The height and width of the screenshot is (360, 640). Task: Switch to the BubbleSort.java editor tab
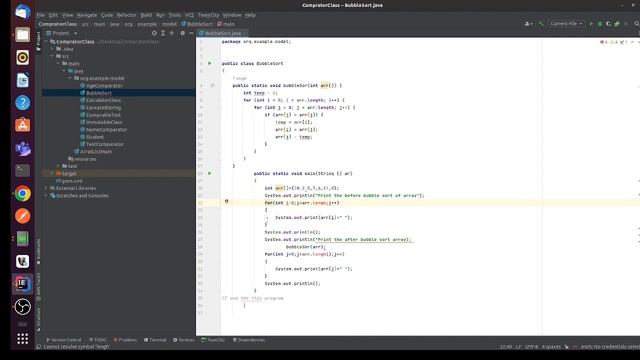[x=222, y=33]
